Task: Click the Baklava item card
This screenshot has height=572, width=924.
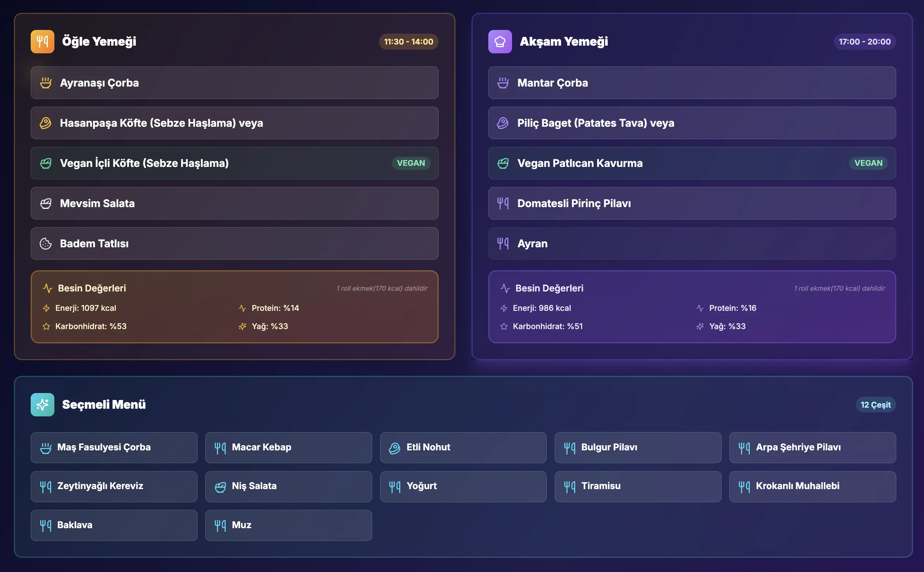Action: [x=114, y=526]
